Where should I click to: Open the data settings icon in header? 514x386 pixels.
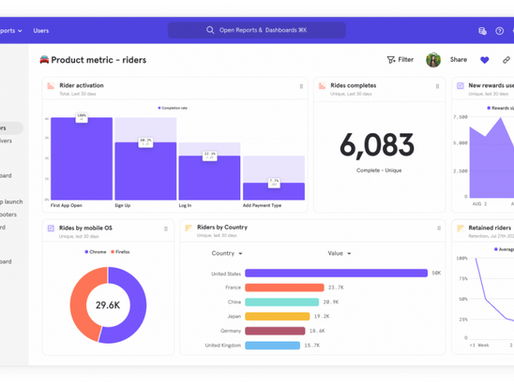click(x=482, y=31)
